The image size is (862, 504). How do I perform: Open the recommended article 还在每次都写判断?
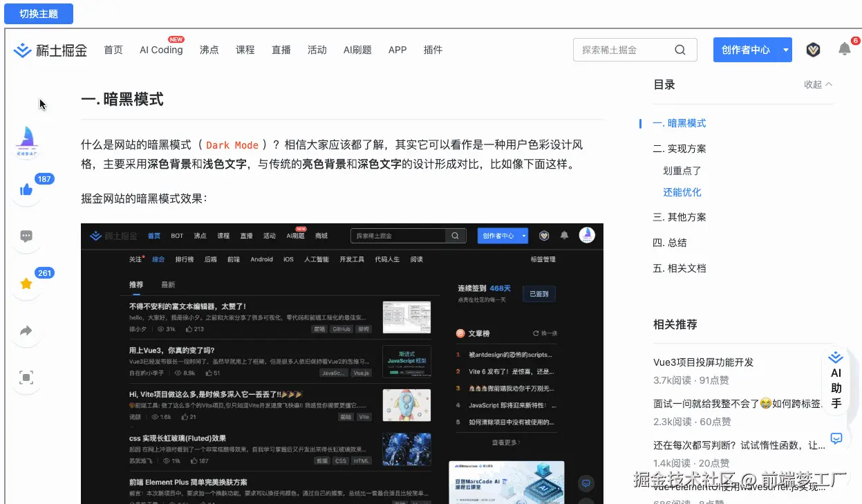(x=739, y=445)
